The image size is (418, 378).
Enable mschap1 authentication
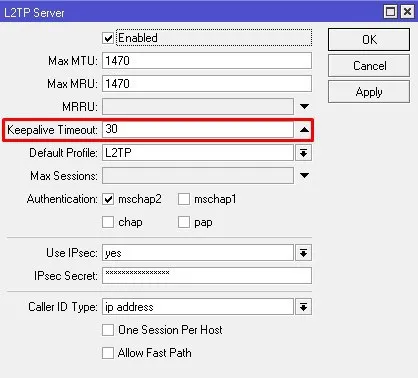pos(184,199)
